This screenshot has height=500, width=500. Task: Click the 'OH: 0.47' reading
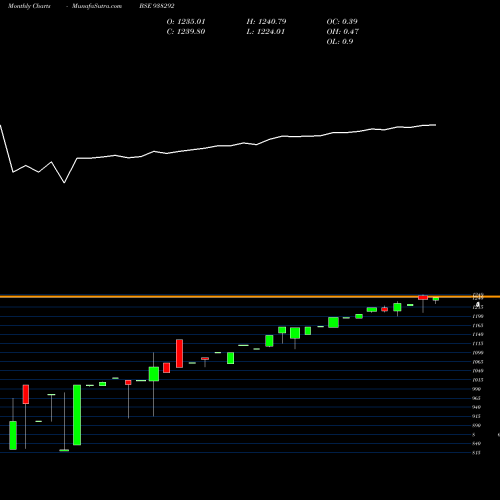click(343, 32)
